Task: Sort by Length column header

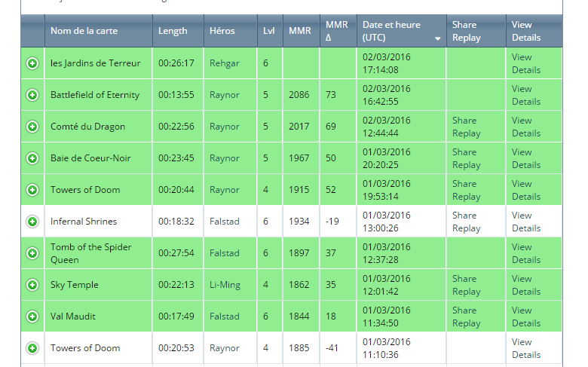Action: pos(178,31)
